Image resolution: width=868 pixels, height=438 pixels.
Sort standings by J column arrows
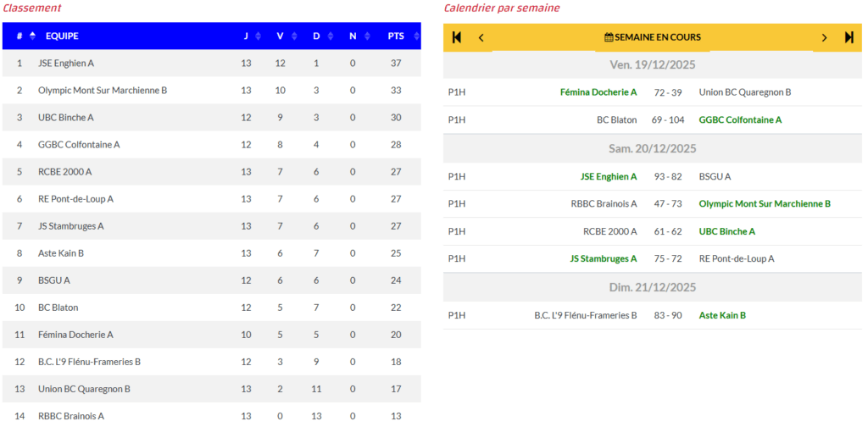(x=258, y=36)
